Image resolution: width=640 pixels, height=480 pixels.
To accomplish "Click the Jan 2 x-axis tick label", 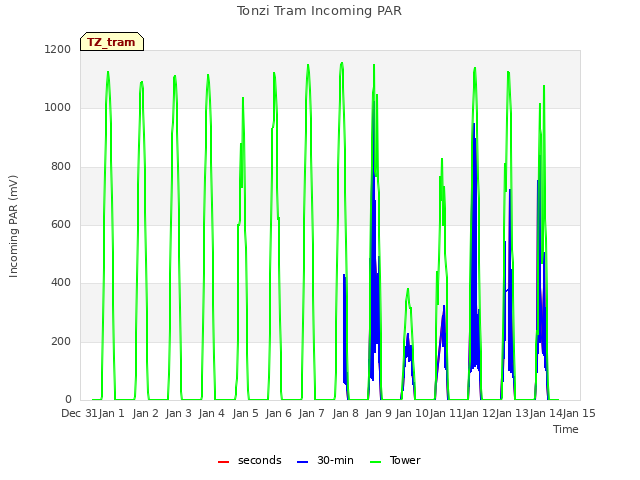I will (x=145, y=413).
